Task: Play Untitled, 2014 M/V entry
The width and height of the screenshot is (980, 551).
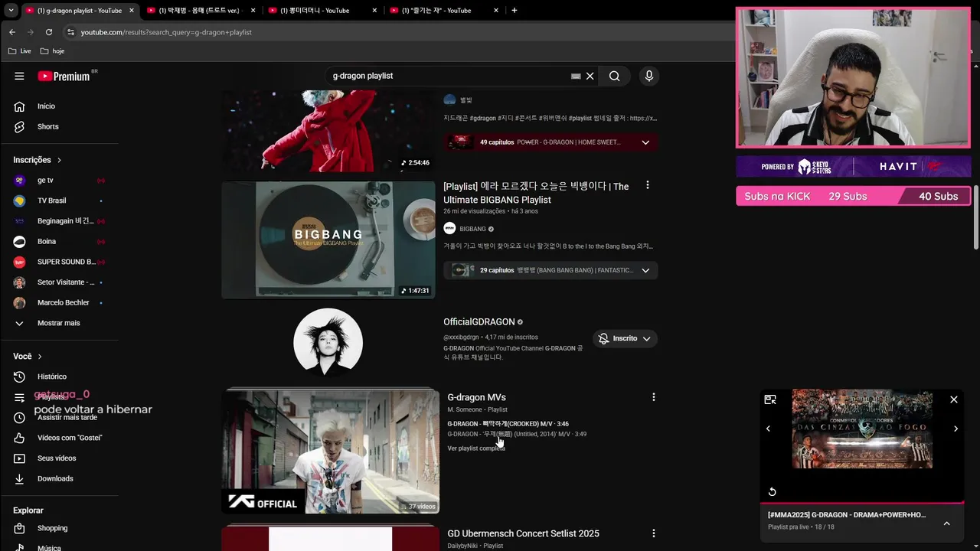Action: [517, 434]
